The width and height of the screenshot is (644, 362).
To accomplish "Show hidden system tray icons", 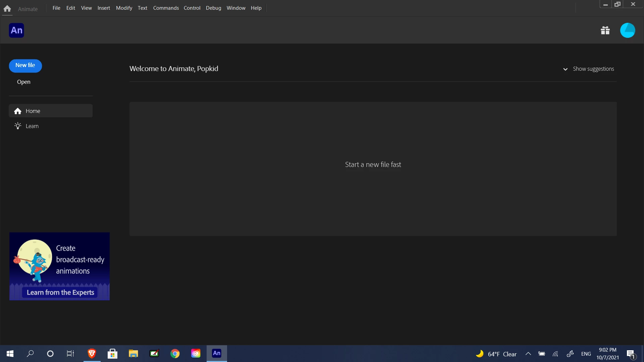I will [528, 354].
